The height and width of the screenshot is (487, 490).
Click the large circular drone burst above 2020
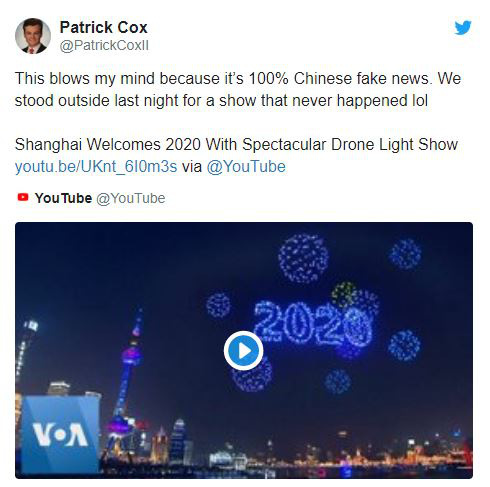[x=303, y=258]
